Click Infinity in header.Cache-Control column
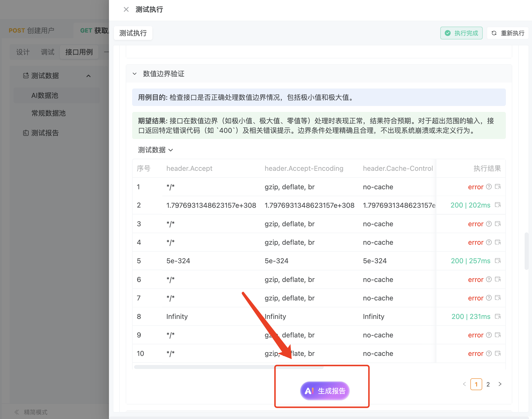The image size is (532, 419). (373, 316)
